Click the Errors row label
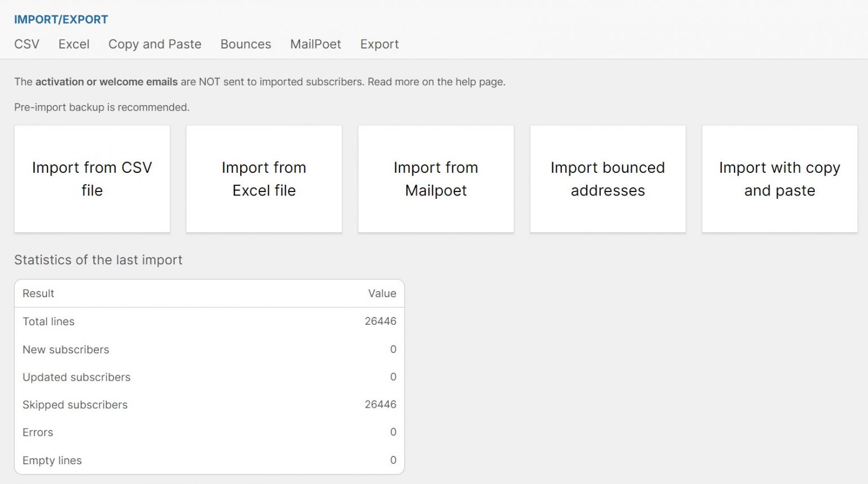868x484 pixels. (38, 433)
